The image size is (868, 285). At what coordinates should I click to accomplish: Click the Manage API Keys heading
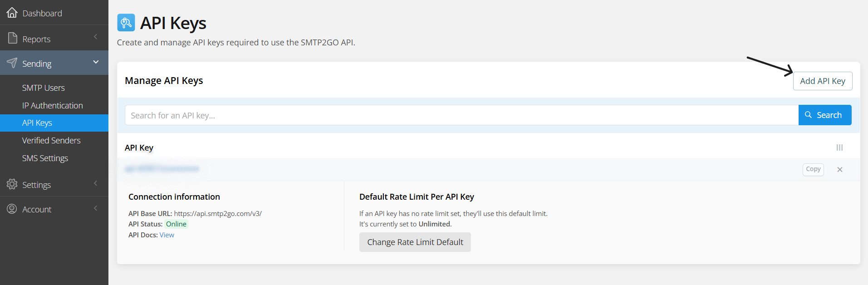coord(164,80)
